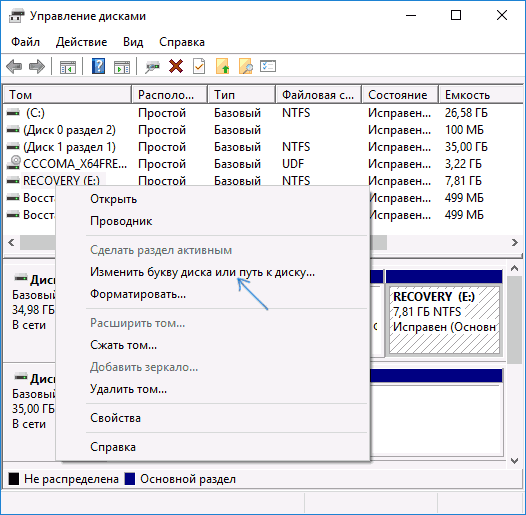Click the disc icon of CCCOMA_X64FRE row
The width and height of the screenshot is (526, 515).
point(14,163)
